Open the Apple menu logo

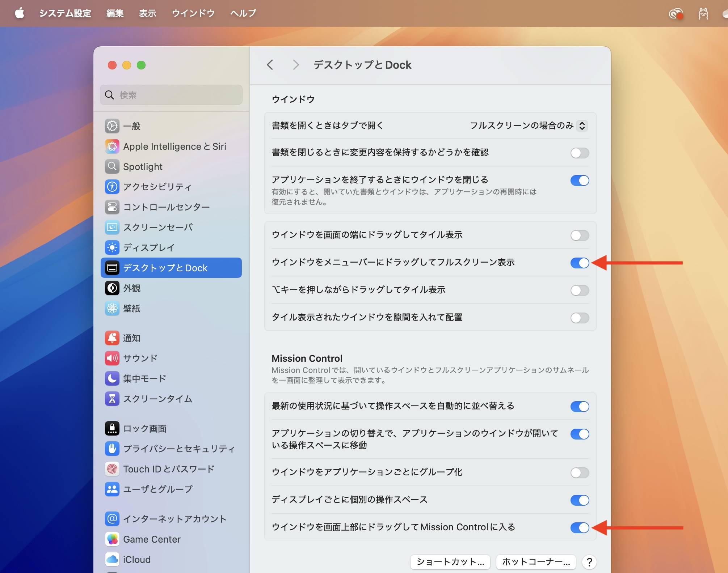(x=20, y=13)
